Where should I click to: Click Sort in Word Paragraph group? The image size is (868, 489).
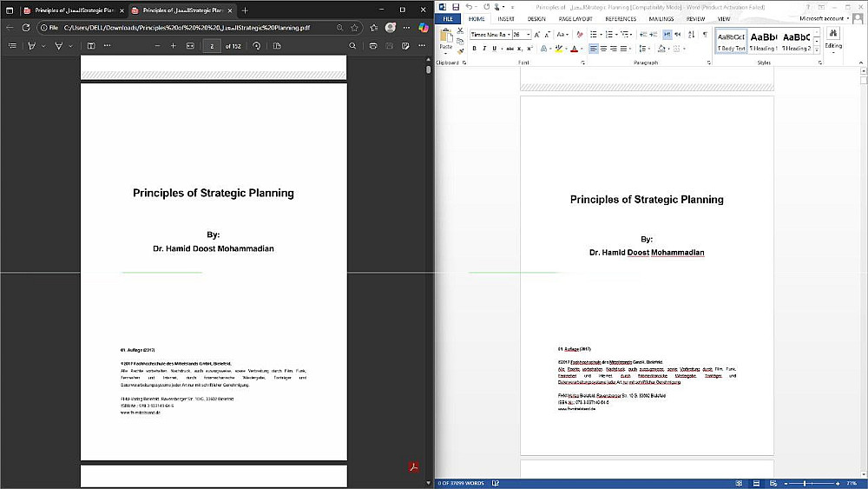pyautogui.click(x=692, y=35)
